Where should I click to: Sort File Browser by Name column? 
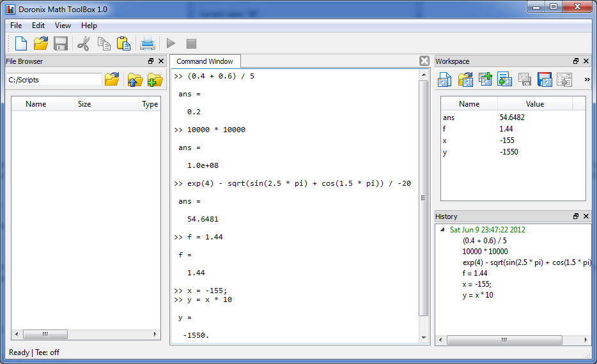tap(43, 104)
